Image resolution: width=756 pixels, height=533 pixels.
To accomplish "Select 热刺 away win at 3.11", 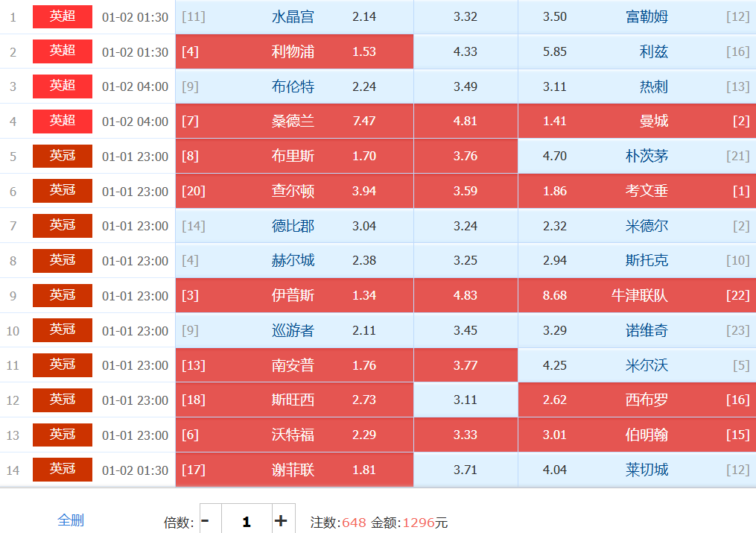I will click(x=637, y=86).
